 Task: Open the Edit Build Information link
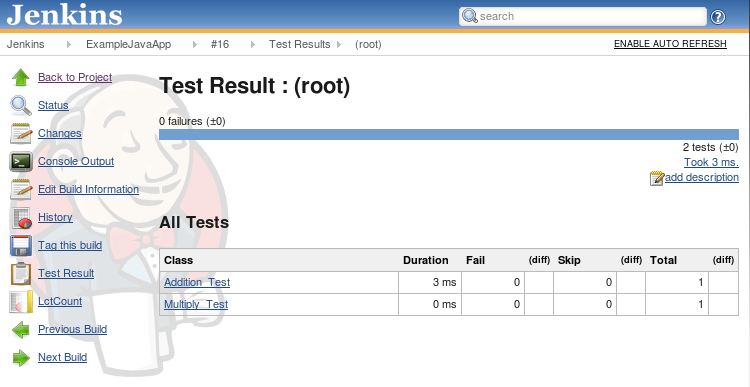coord(88,189)
